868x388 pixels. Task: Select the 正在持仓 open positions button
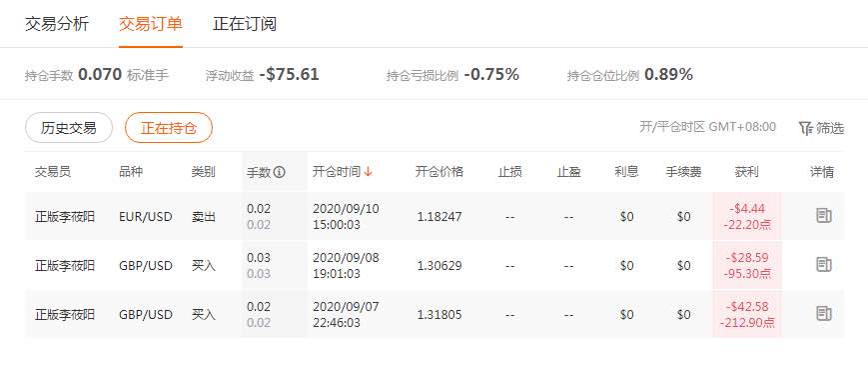click(169, 128)
